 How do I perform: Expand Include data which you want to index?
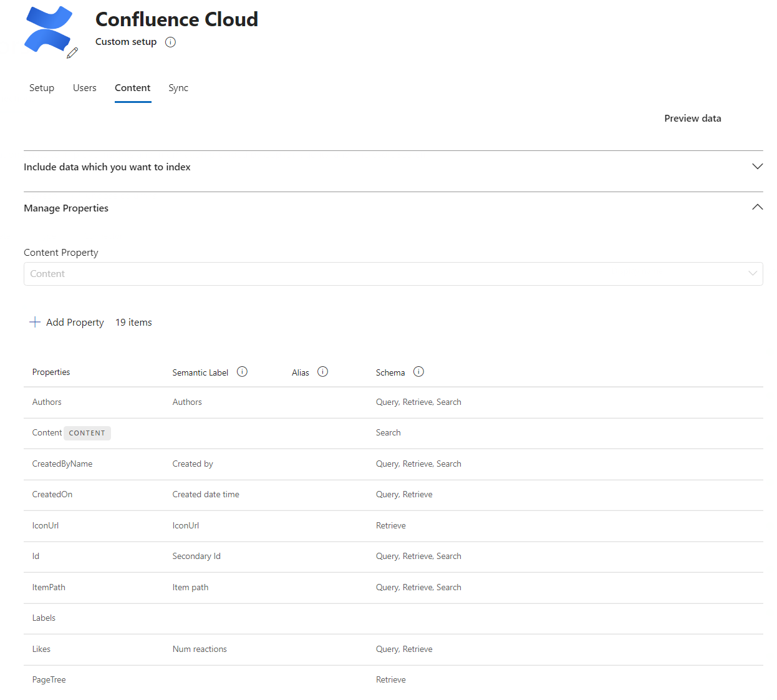click(x=757, y=167)
